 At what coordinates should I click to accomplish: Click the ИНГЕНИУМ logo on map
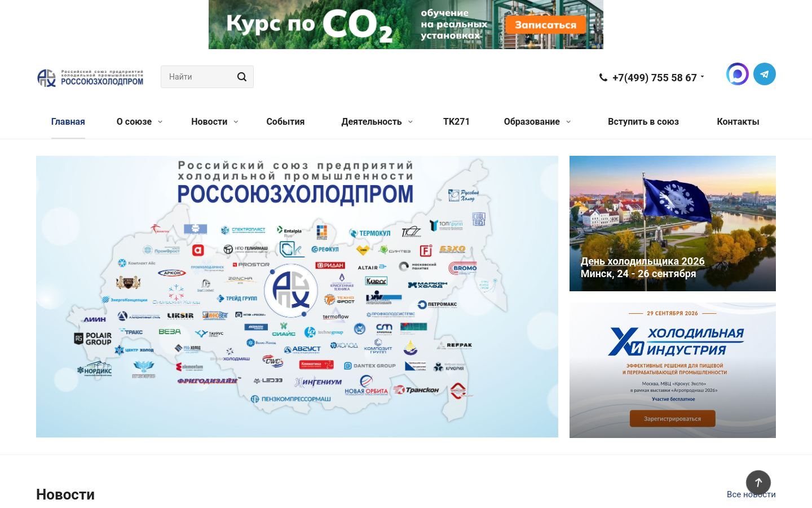tap(318, 382)
